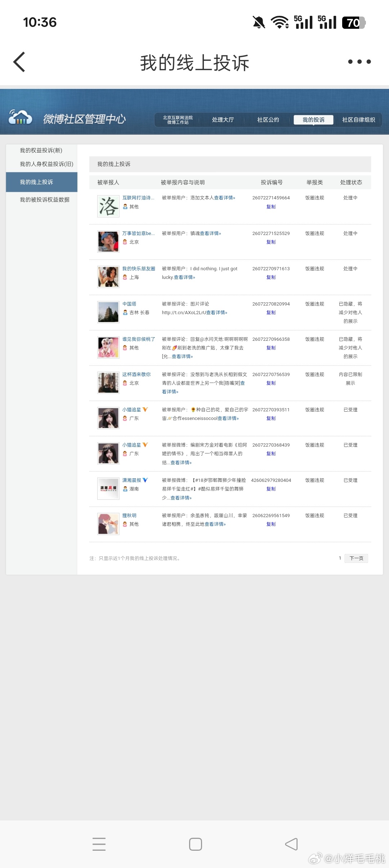389x868 pixels.
Task: Click the 处理状态 column header
Action: pos(351,182)
